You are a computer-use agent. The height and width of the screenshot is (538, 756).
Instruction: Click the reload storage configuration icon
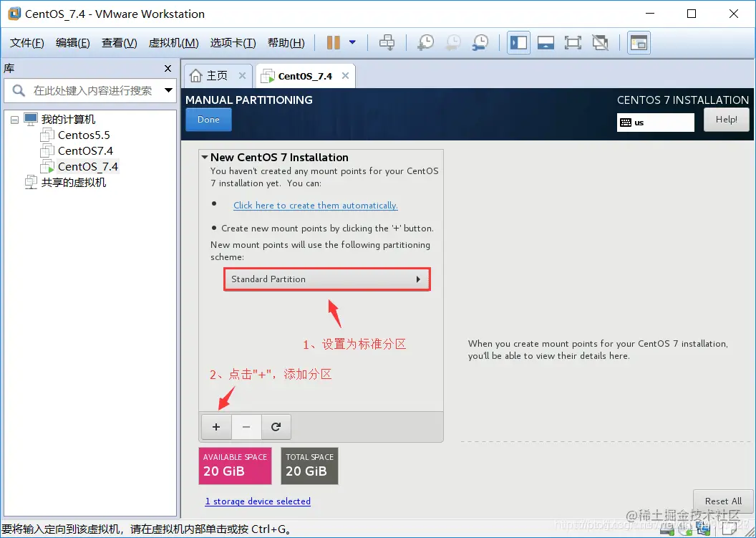(x=276, y=427)
